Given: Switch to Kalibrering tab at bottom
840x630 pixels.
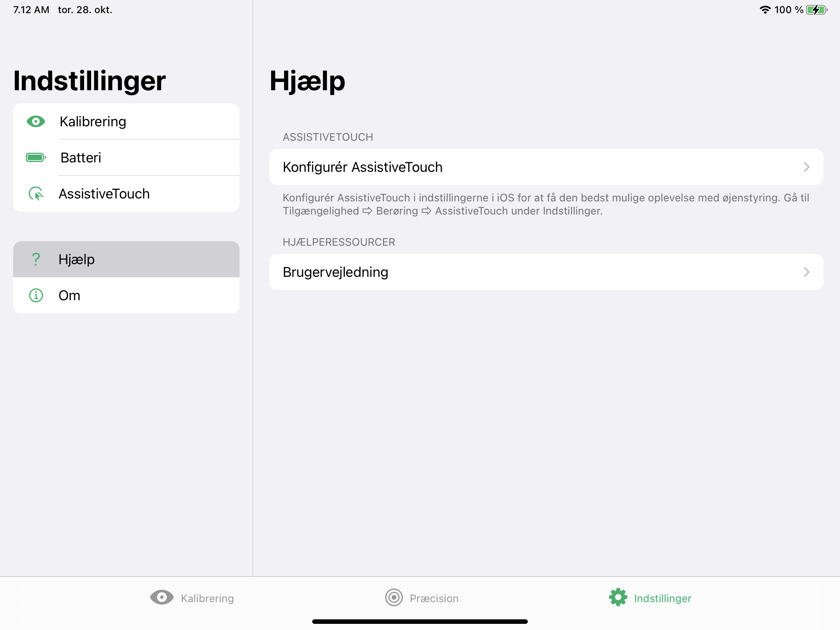Looking at the screenshot, I should [x=207, y=598].
